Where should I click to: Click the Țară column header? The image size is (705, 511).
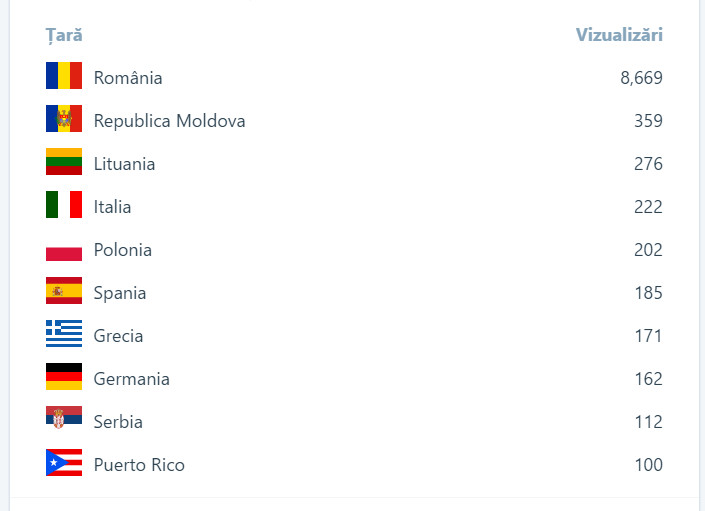64,35
